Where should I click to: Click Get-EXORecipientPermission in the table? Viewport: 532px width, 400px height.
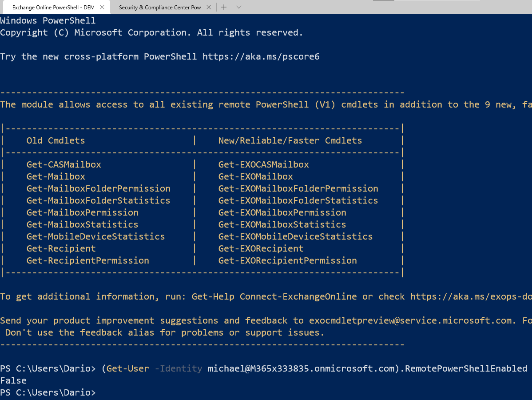coord(287,260)
